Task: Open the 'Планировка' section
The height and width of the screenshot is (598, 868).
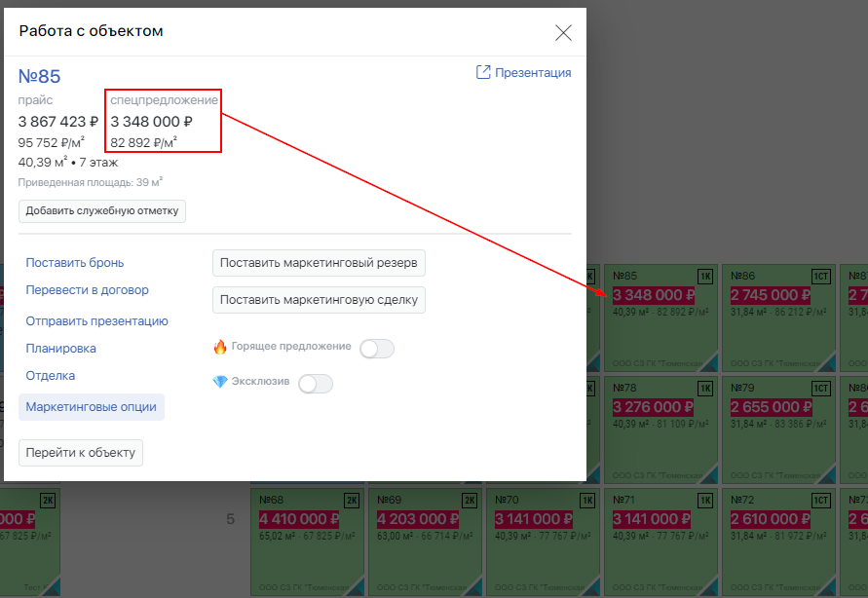Action: (60, 349)
